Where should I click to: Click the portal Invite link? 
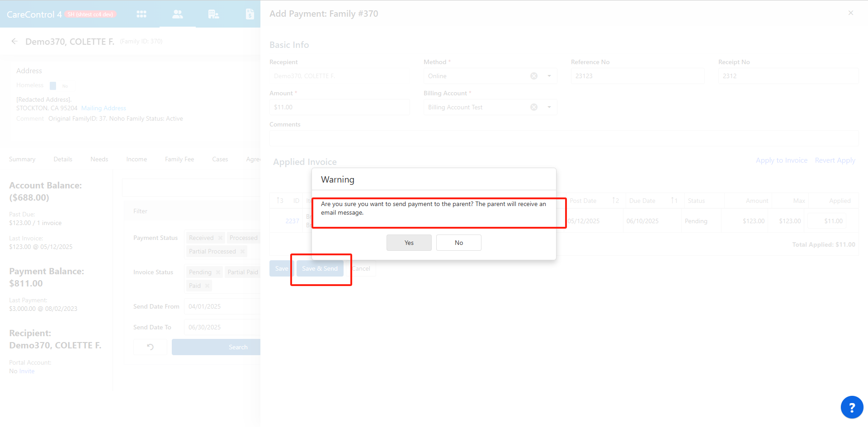(27, 371)
